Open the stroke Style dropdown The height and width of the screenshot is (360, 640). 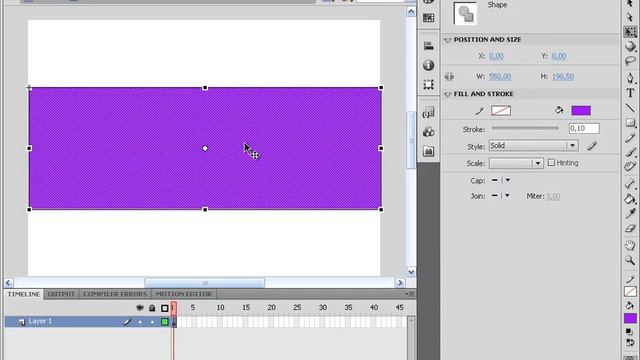pos(533,146)
